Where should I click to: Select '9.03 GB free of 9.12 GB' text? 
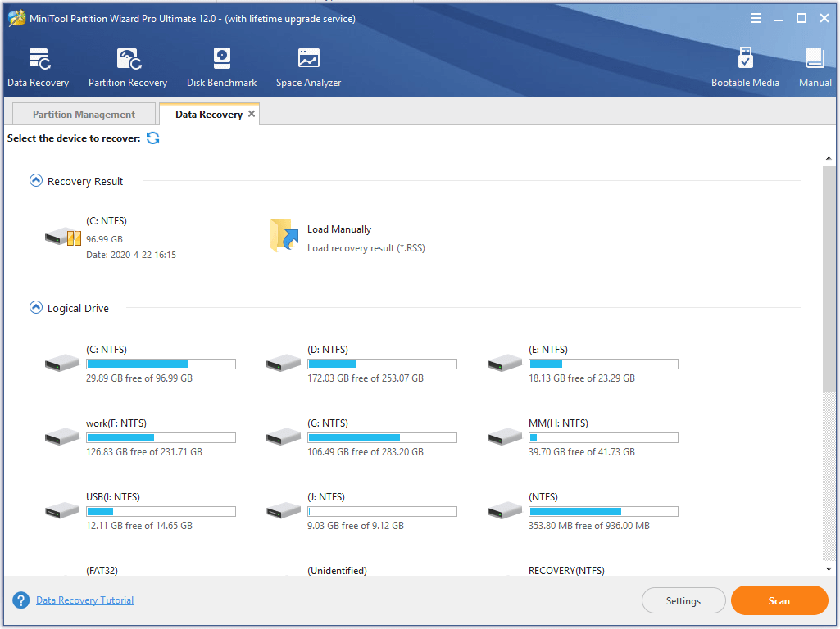356,526
